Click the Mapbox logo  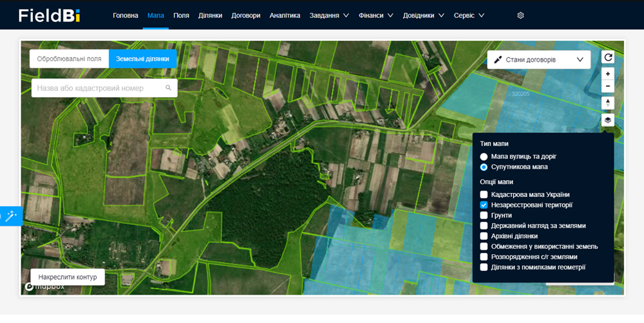pos(45,286)
